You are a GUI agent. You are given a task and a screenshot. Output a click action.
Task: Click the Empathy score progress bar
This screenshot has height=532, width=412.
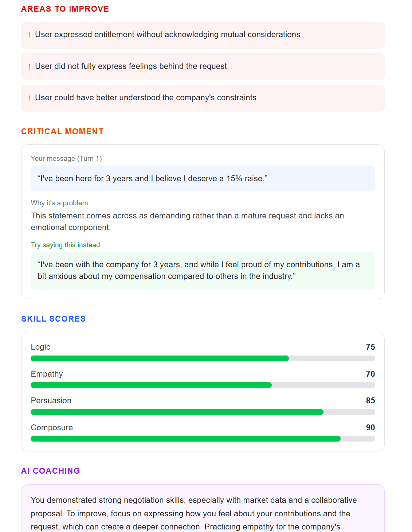[203, 385]
